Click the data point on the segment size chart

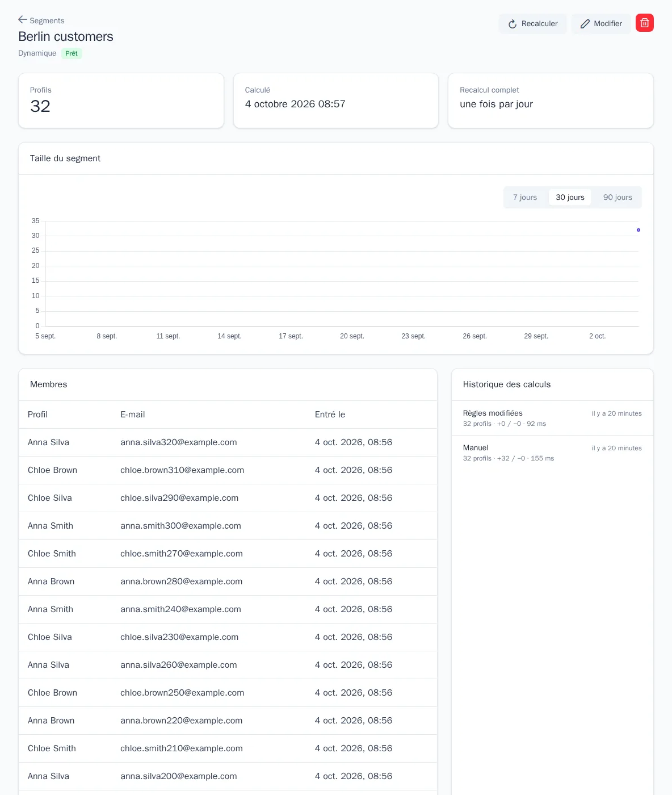coord(639,230)
